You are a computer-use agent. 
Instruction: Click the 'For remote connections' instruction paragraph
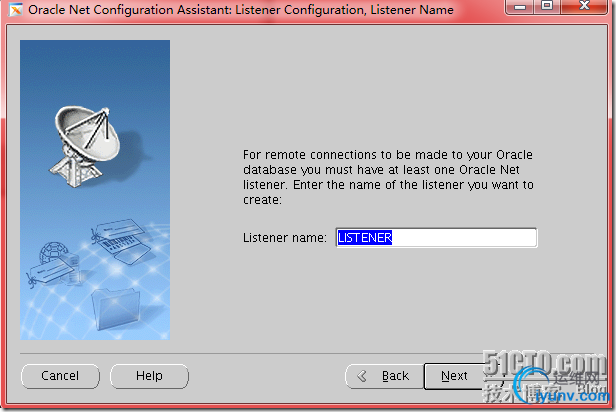tap(388, 177)
